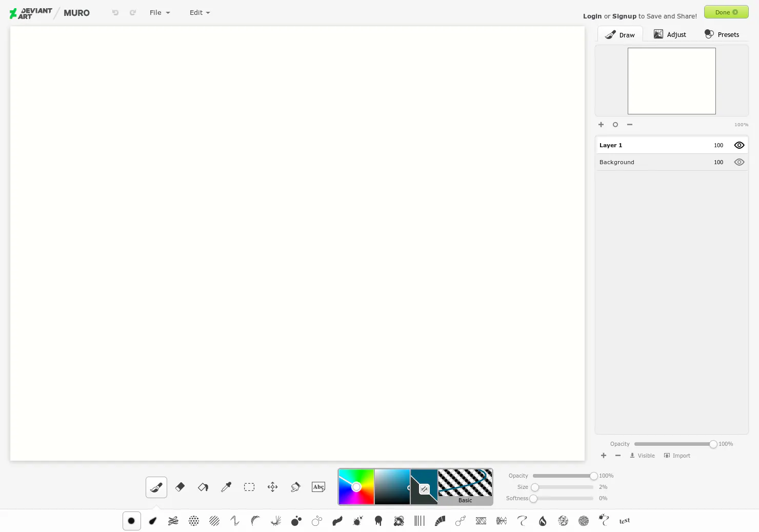
Task: Open the Edit dropdown menu
Action: pyautogui.click(x=199, y=12)
